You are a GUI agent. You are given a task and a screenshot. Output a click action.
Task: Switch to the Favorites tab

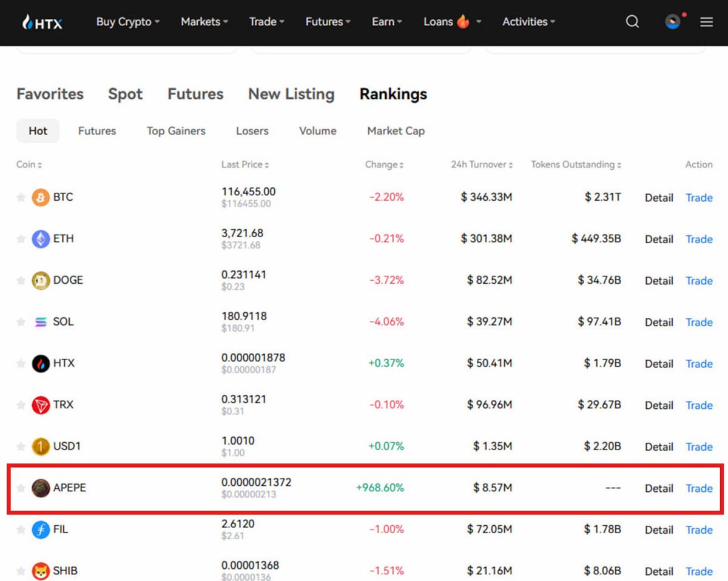(x=50, y=94)
